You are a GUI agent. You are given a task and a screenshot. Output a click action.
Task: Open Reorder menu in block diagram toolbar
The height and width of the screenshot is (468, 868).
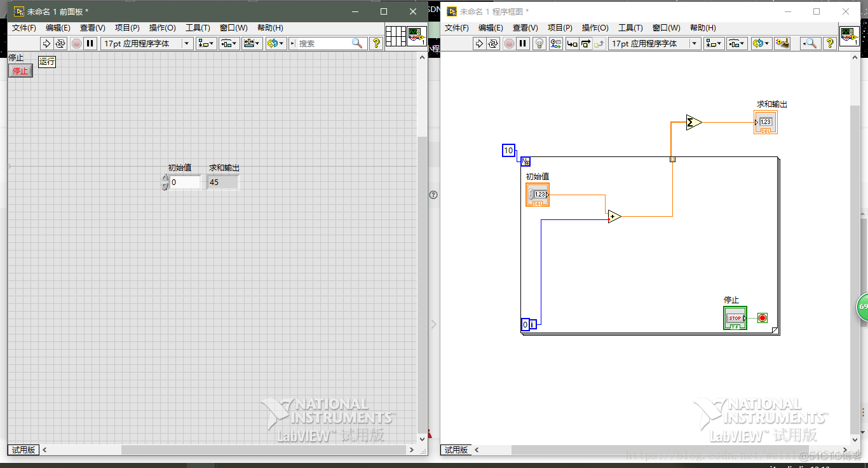point(761,43)
